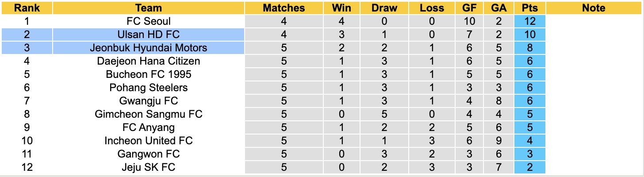Click the GF column header
Image resolution: width=644 pixels, height=177 pixels.
(x=469, y=8)
